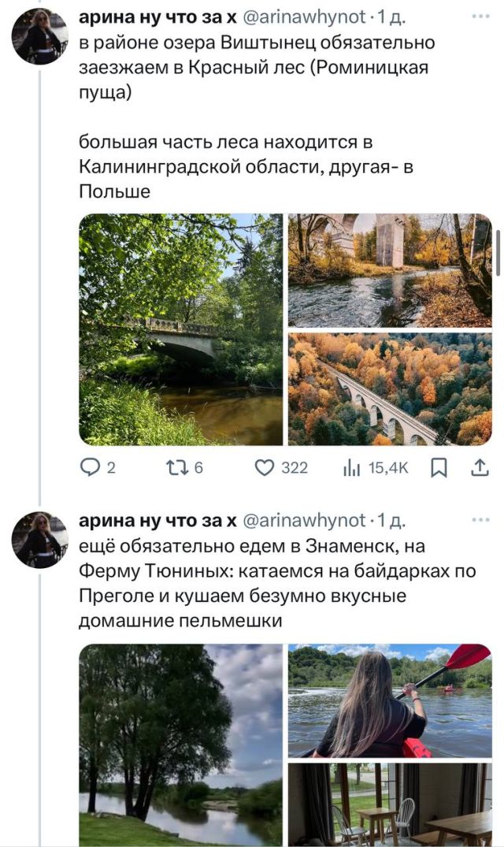Share the Красный лес tweet
Screen dimensions: 504x847
coord(478,468)
